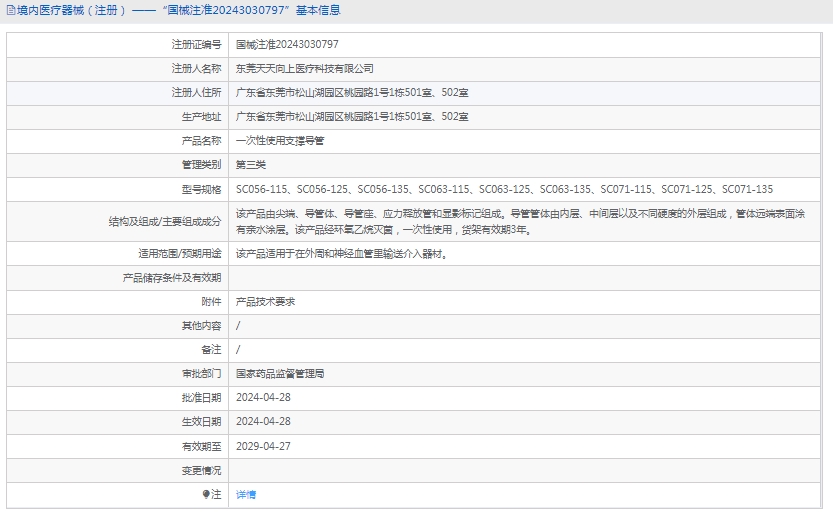Click the 变更情况 row label
Screen dimensions: 833x514
201,470
